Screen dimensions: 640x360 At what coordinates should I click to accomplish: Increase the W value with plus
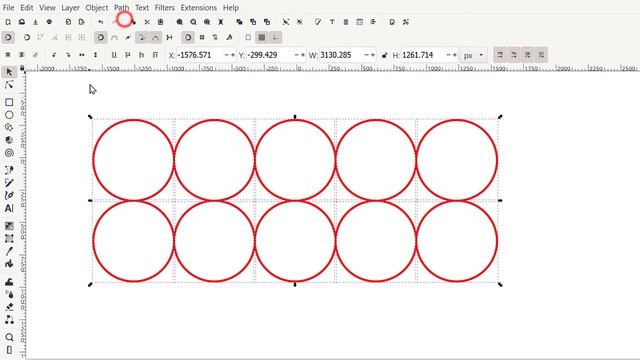tap(373, 55)
